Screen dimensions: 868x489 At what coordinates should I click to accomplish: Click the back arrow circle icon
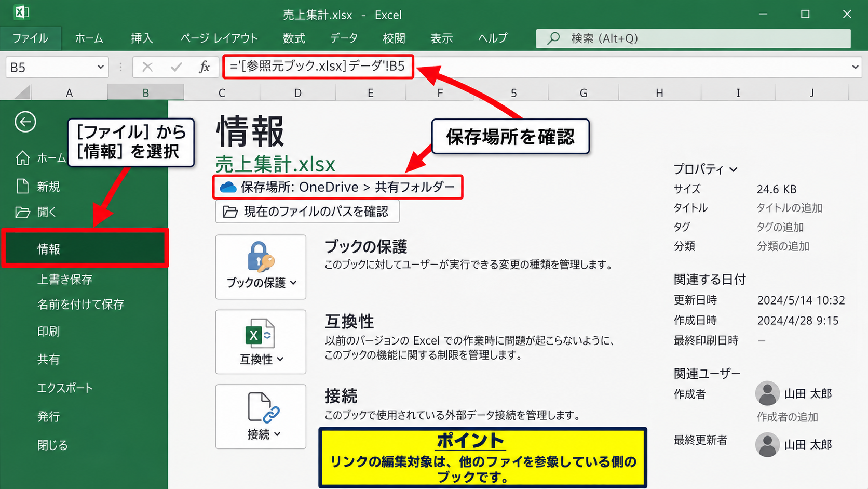(x=25, y=122)
